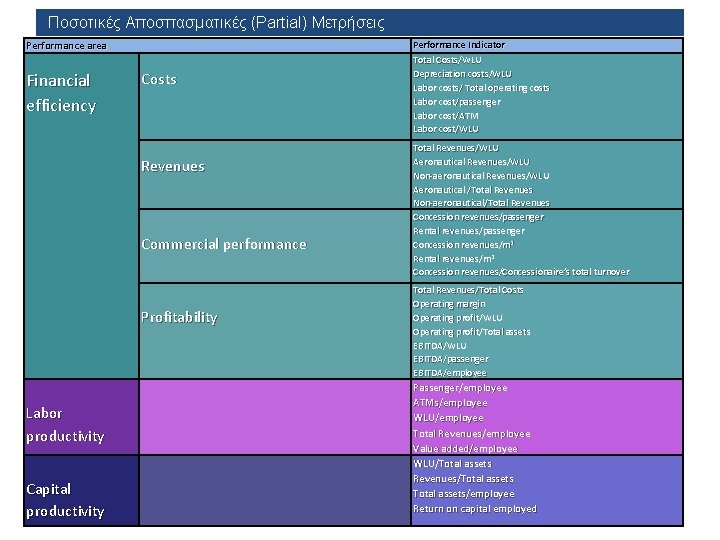Click the 'Capital productivity' cell
The height and width of the screenshot is (540, 720).
(x=81, y=490)
